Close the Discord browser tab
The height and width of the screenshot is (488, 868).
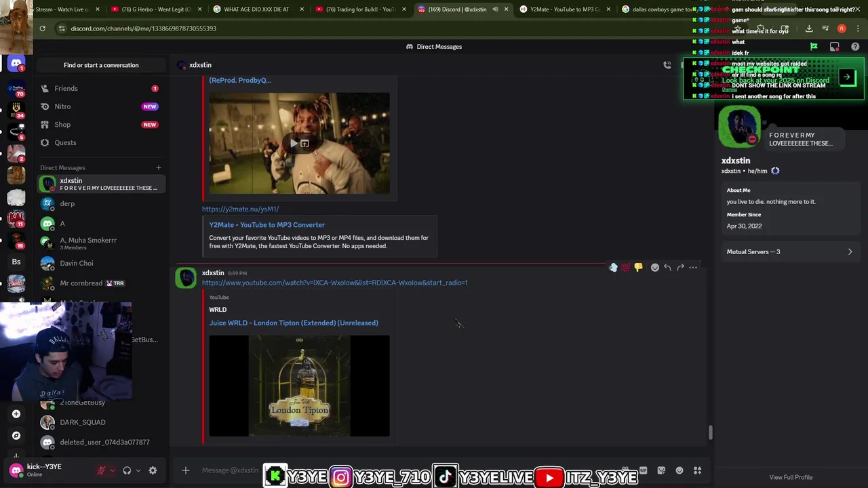click(x=506, y=9)
